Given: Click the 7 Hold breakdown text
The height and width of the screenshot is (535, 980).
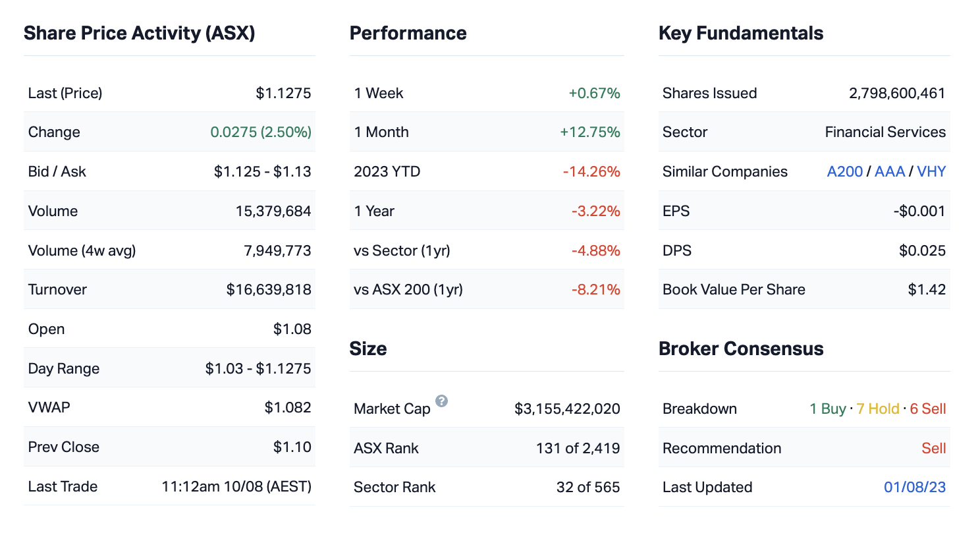Looking at the screenshot, I should coord(878,409).
